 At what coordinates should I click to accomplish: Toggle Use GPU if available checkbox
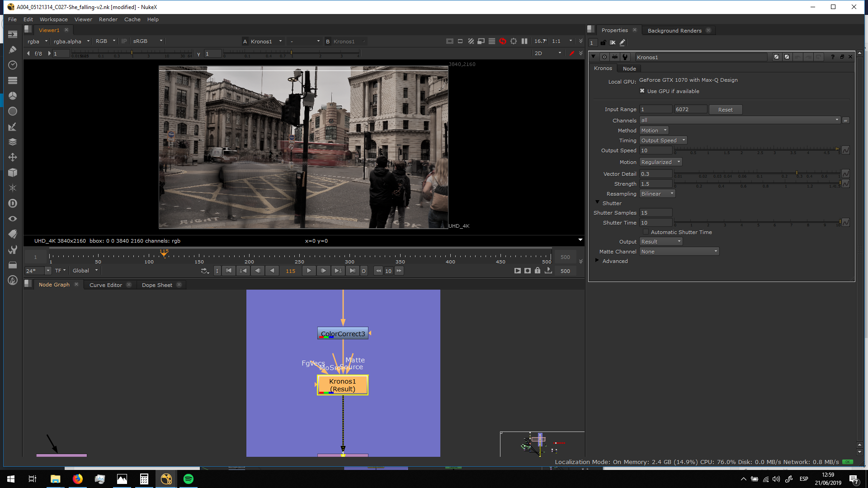[642, 91]
